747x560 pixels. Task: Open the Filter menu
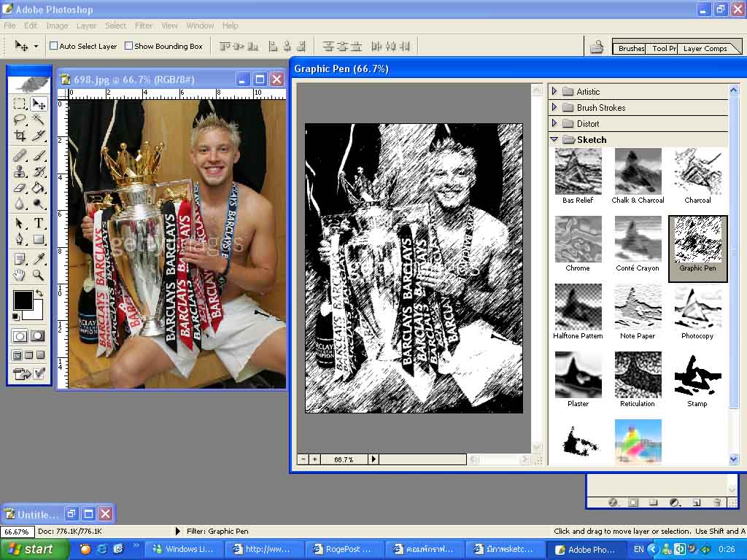pyautogui.click(x=144, y=26)
